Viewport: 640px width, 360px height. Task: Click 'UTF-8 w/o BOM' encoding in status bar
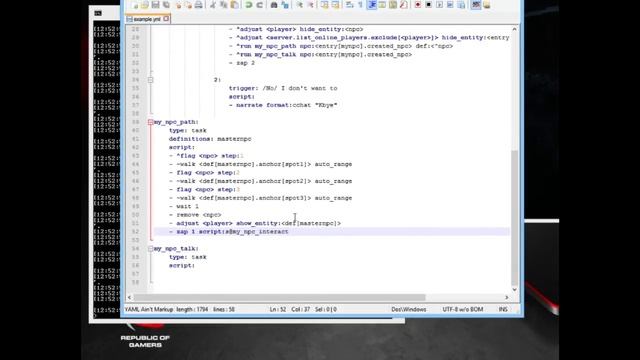[x=463, y=309]
